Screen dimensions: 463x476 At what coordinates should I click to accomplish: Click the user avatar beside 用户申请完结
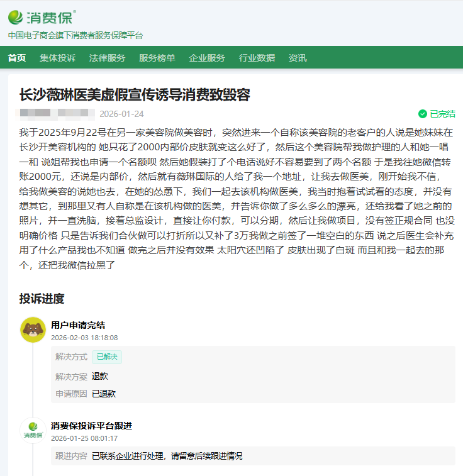[x=33, y=330]
